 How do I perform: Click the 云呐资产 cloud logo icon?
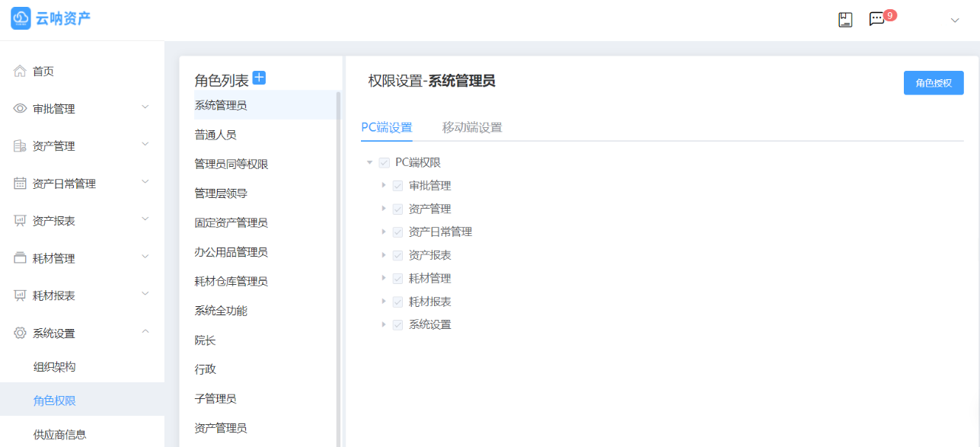[21, 18]
